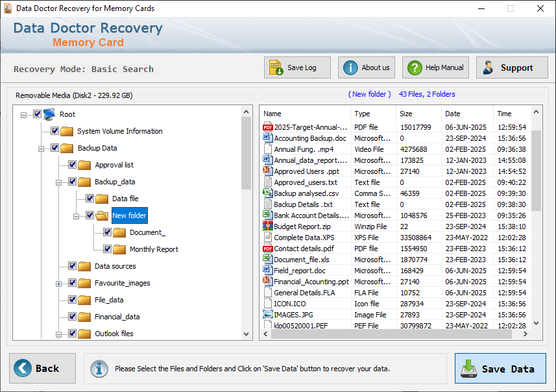Click the app icon in the title bar

(x=7, y=8)
